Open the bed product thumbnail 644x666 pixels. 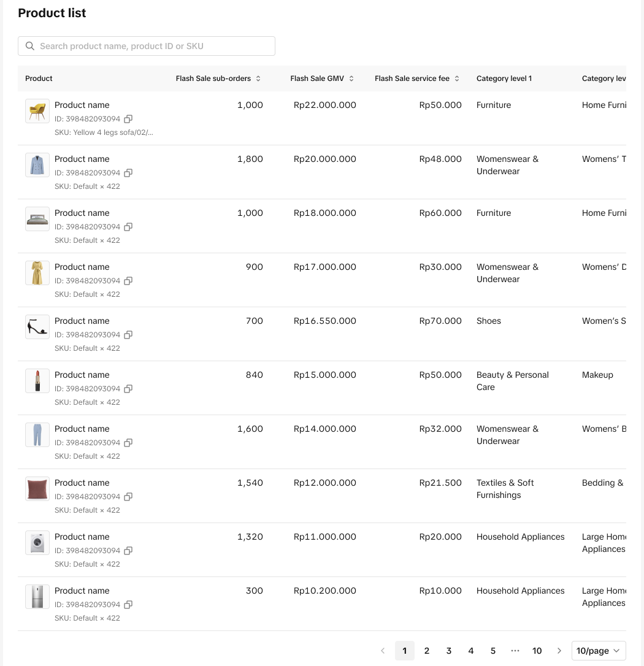point(37,219)
